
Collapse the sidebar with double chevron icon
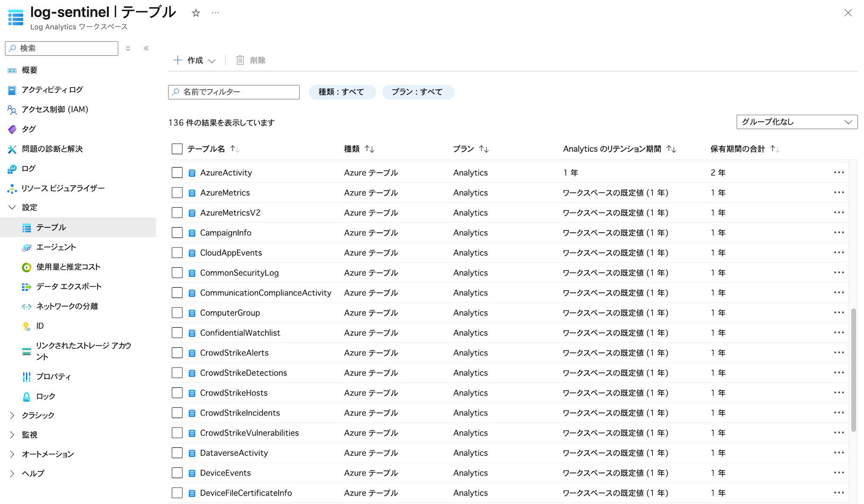pyautogui.click(x=146, y=48)
